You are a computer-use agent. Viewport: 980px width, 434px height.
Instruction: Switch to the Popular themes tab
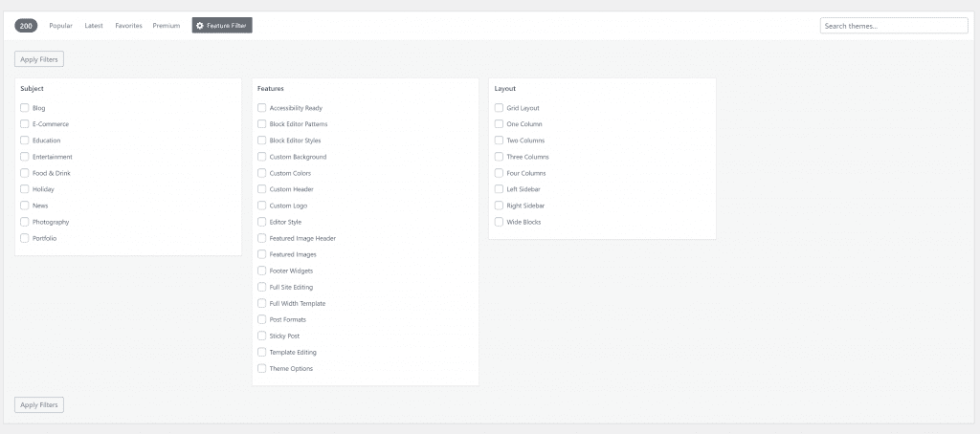coord(61,26)
